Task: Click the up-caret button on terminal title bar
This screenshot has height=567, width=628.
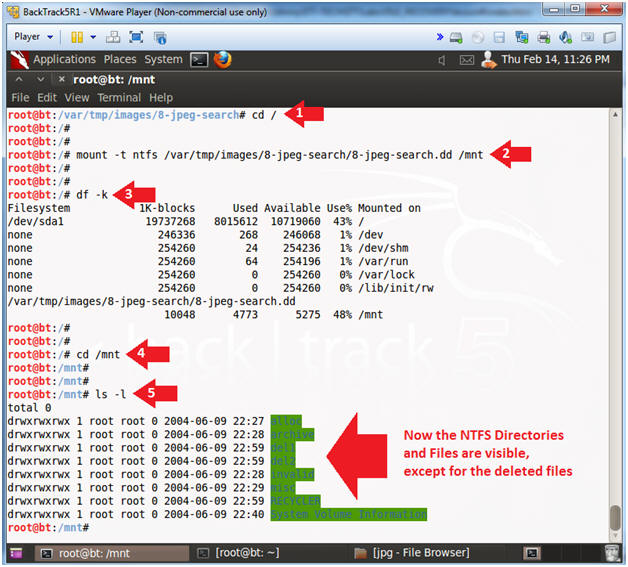Action: 19,79
